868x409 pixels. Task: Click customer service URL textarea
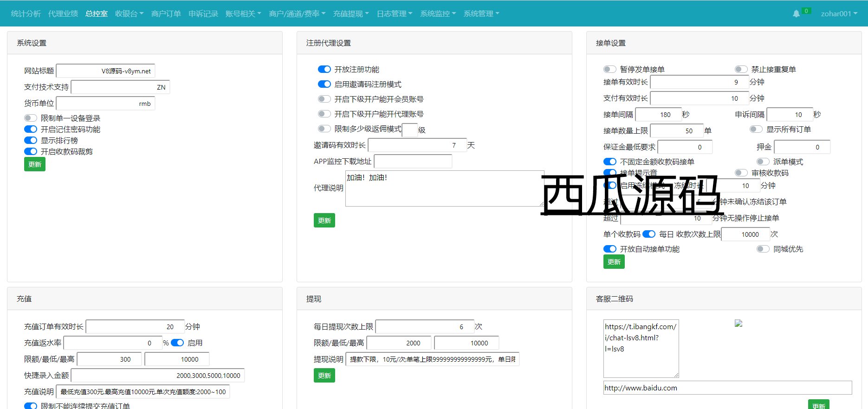[641, 349]
